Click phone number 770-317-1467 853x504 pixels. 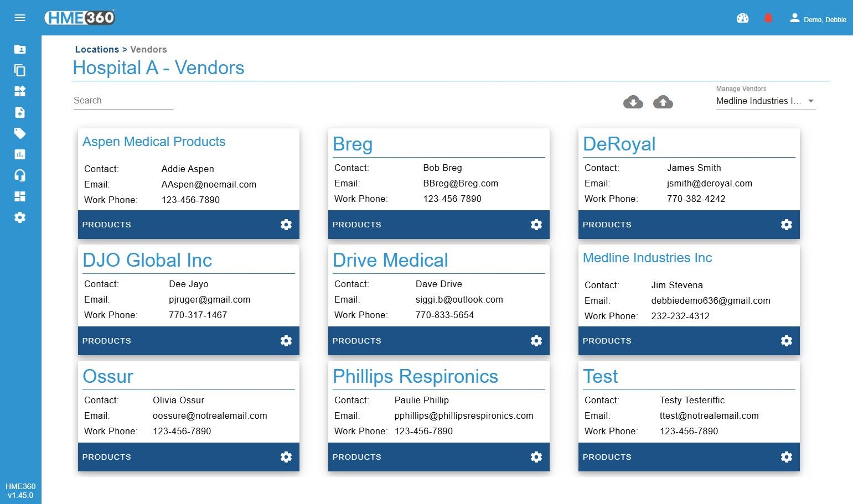click(x=198, y=315)
